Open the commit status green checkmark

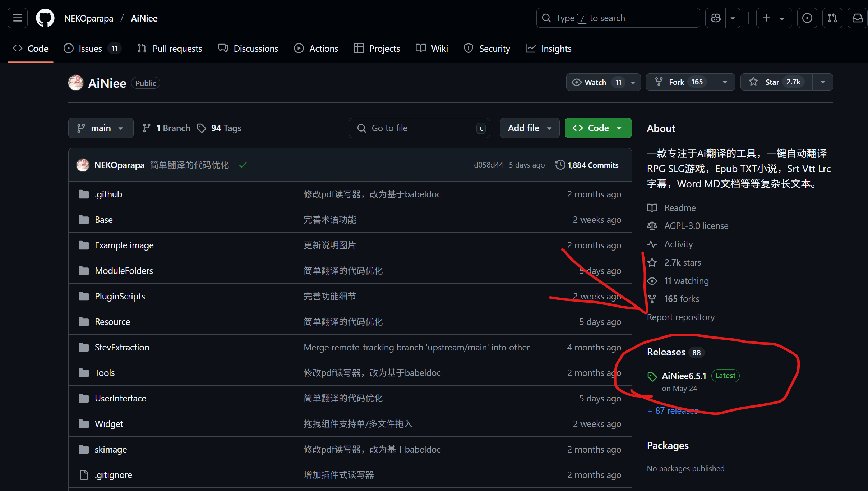coord(243,165)
